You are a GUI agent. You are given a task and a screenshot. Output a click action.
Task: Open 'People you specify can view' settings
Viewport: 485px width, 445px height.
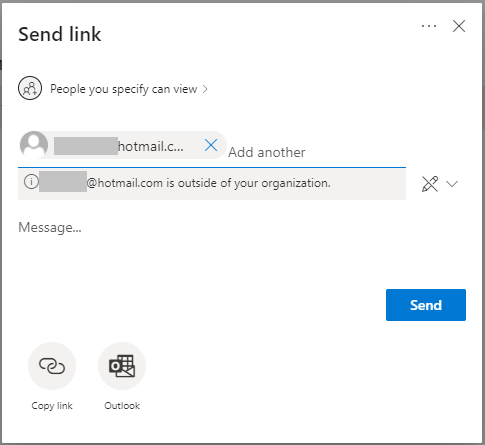(x=124, y=89)
